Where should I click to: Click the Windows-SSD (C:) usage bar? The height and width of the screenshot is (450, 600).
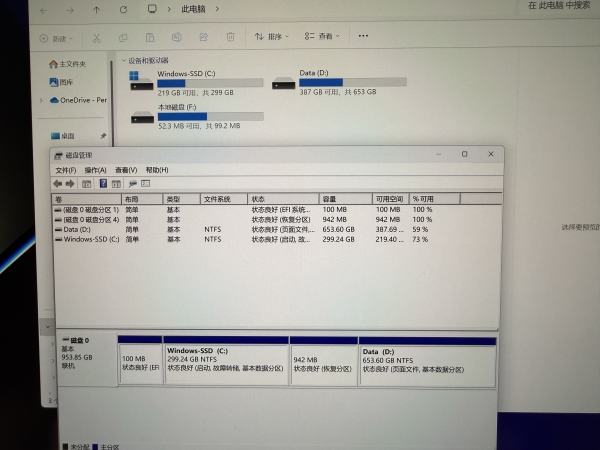tap(210, 83)
